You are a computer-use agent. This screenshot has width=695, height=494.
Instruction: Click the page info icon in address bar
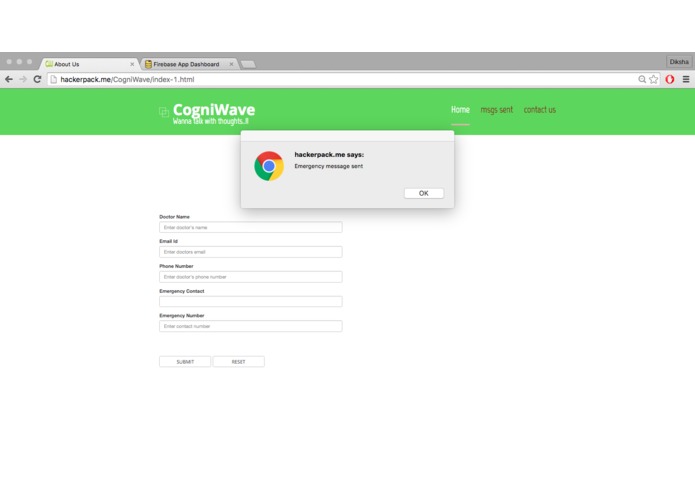tap(54, 79)
